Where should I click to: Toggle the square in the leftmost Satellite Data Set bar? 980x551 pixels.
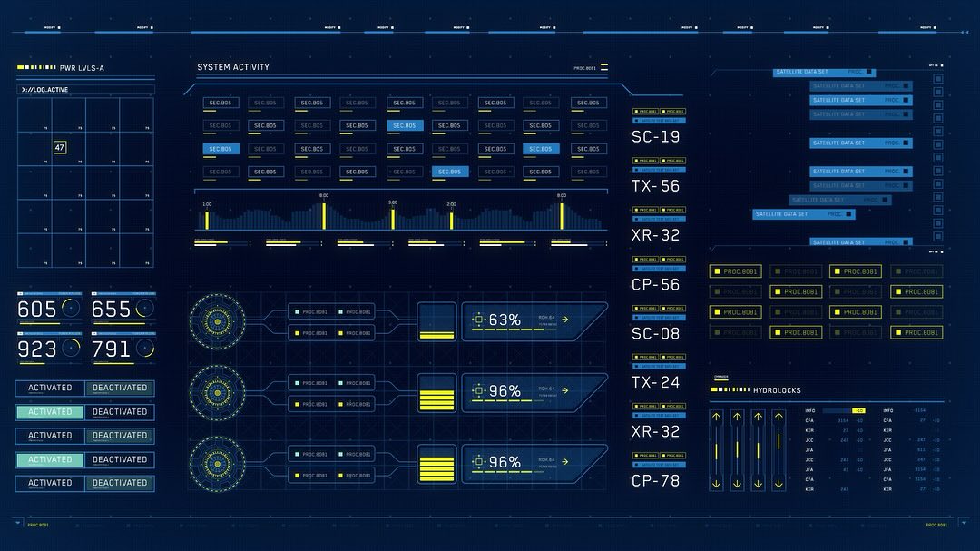(x=848, y=214)
